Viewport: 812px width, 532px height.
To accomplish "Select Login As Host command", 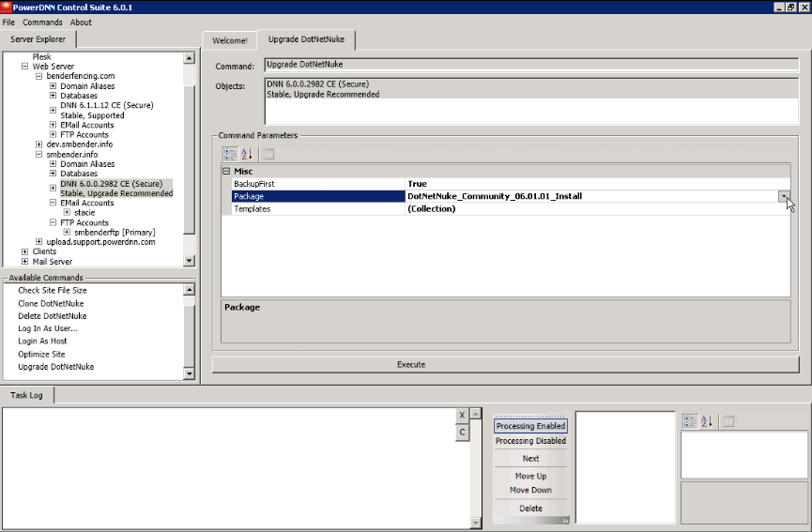I will point(42,341).
